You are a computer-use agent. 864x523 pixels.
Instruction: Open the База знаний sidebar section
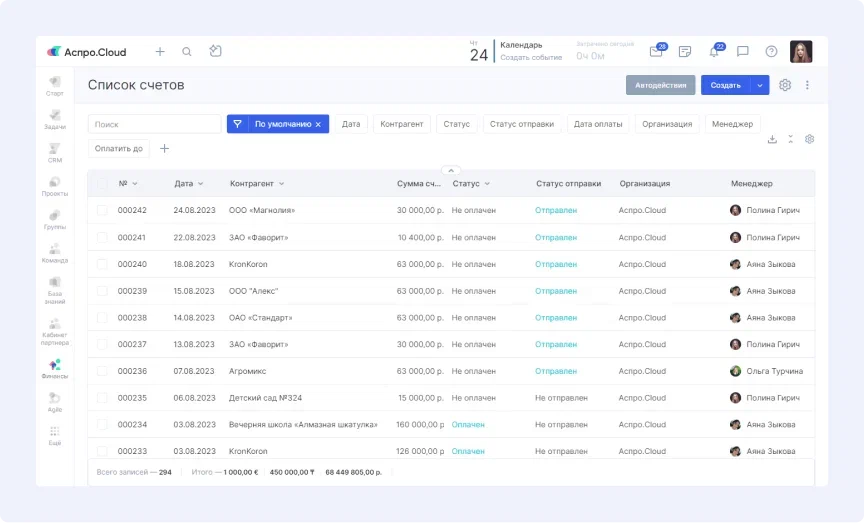(55, 291)
